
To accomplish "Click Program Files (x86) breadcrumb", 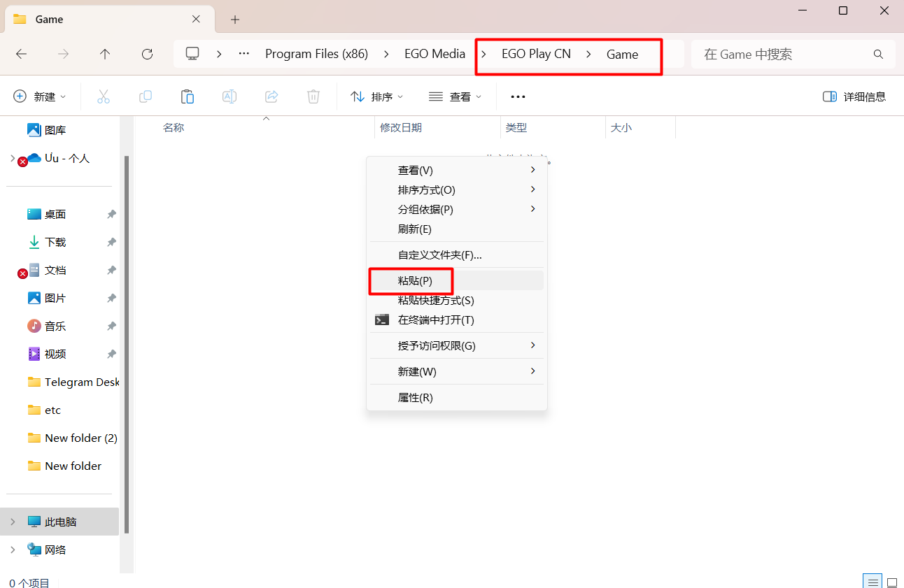I will pos(316,54).
